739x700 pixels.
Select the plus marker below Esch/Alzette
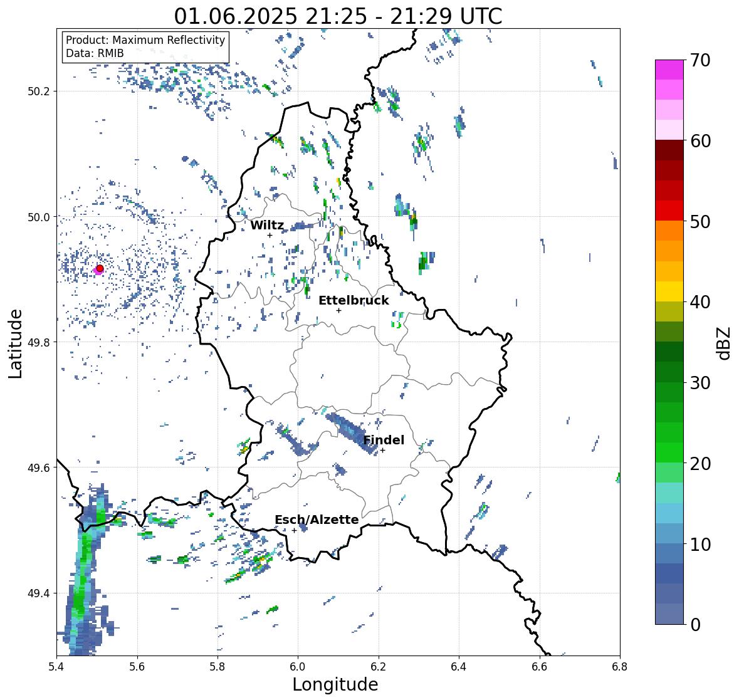tap(294, 530)
